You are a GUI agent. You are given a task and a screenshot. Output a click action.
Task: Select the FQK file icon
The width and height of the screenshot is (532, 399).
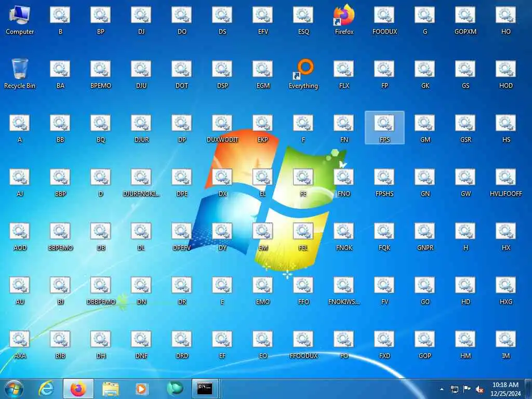point(384,236)
